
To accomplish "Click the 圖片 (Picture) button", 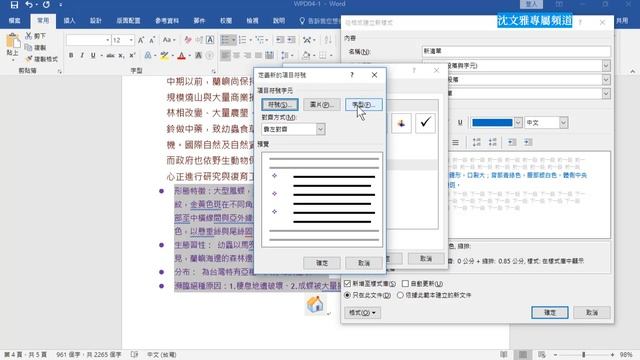I will 322,104.
